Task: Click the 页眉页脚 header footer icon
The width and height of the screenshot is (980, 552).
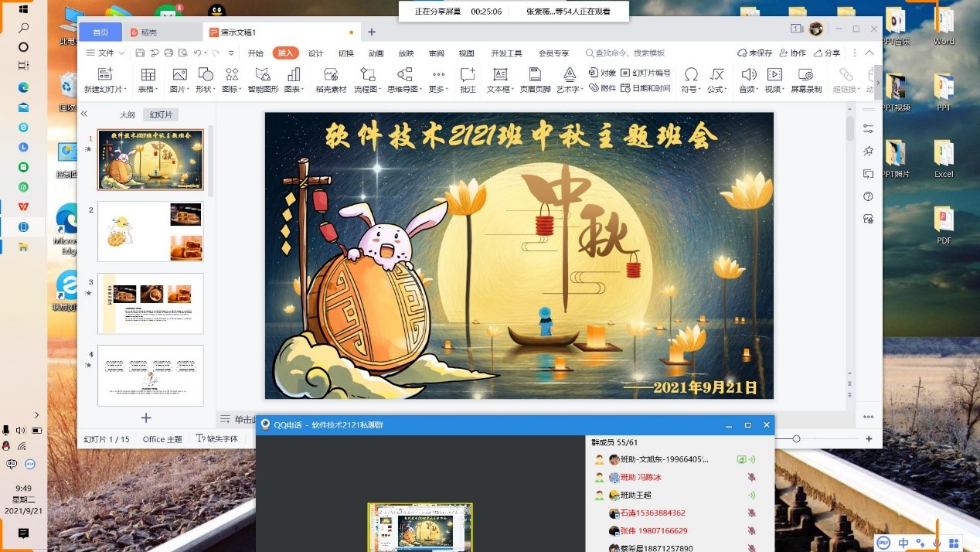Action: pos(535,75)
